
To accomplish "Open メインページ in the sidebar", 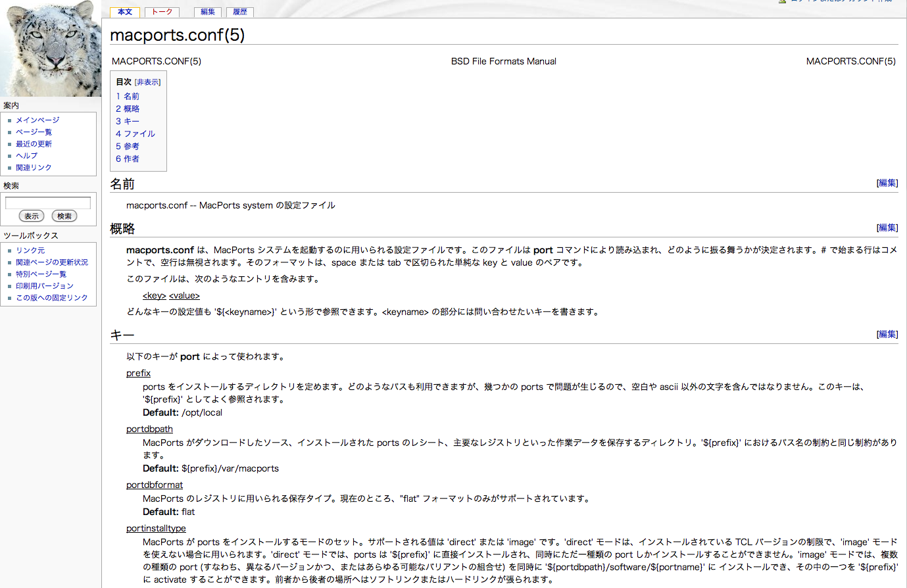I will click(37, 120).
